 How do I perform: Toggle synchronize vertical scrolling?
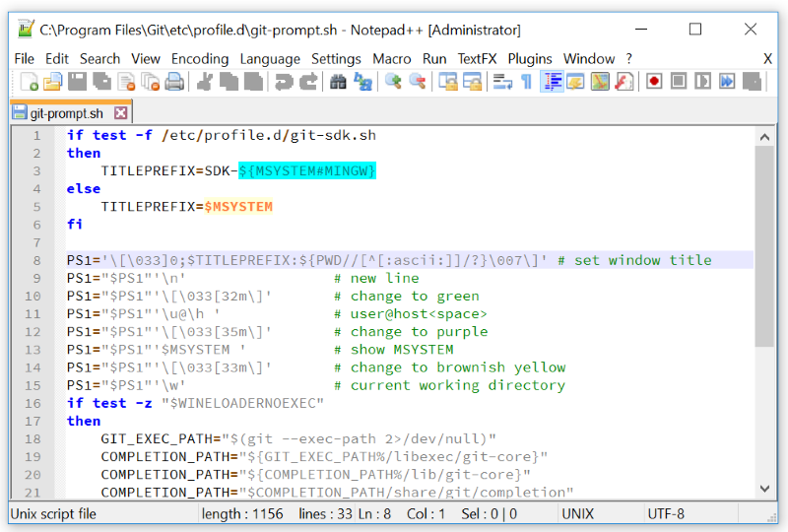click(x=448, y=82)
